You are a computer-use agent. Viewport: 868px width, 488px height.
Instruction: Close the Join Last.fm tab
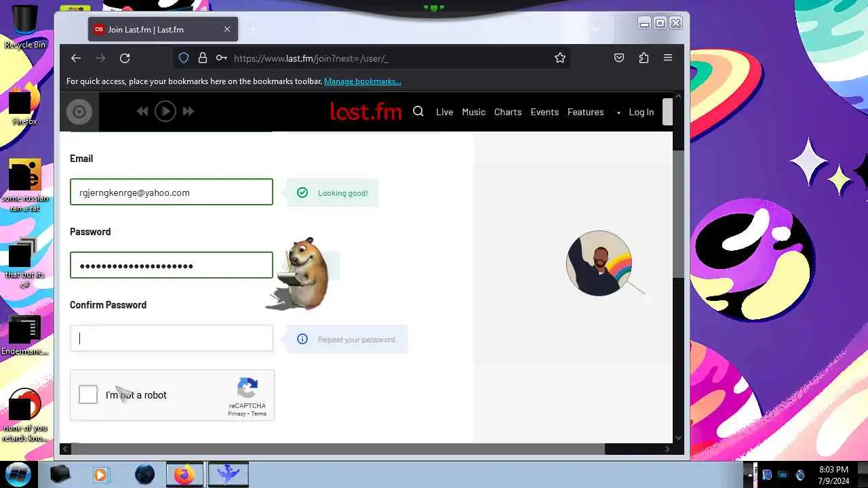227,29
